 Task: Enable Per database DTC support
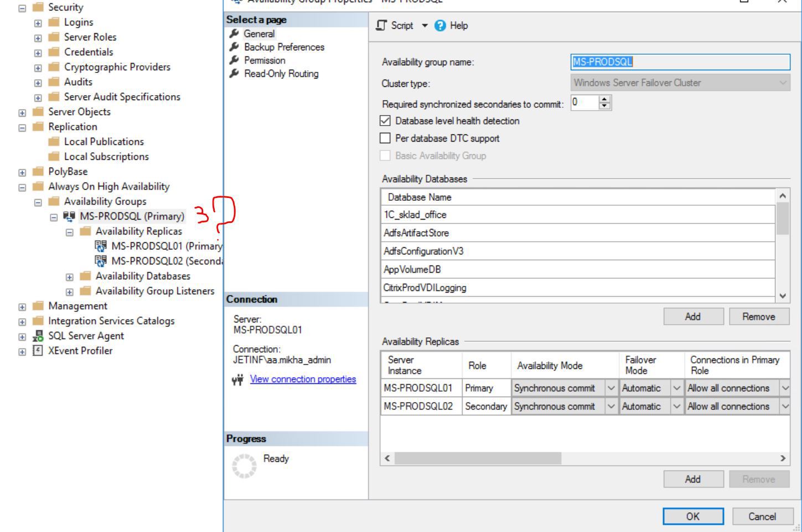pos(384,138)
